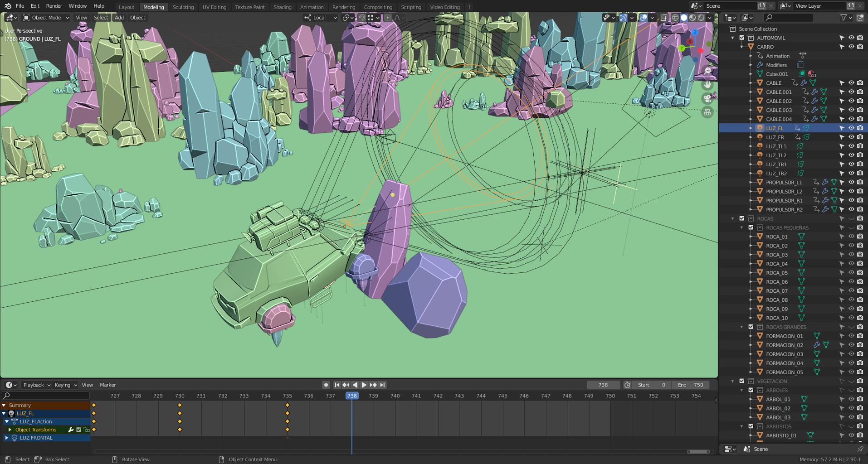Open the Local transform orientation dropdown
The height and width of the screenshot is (464, 868).
pyautogui.click(x=321, y=18)
